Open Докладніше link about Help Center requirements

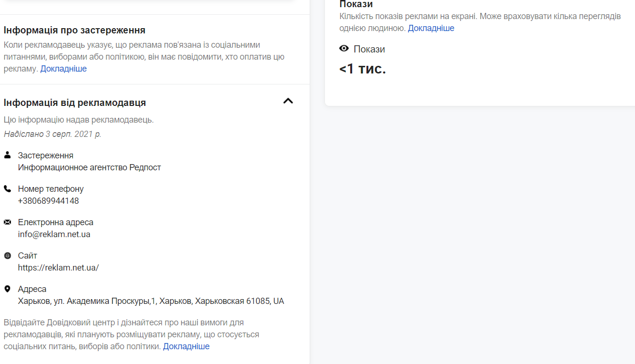[186, 346]
